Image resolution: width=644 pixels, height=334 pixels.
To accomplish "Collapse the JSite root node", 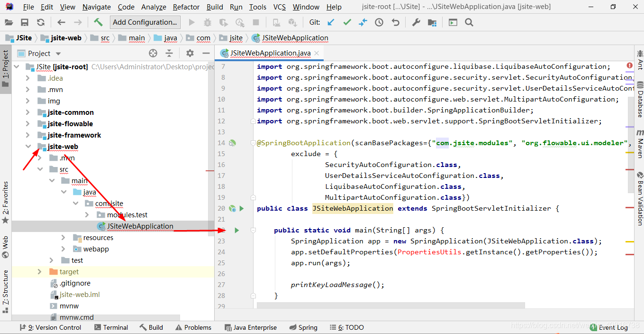I will coord(17,67).
